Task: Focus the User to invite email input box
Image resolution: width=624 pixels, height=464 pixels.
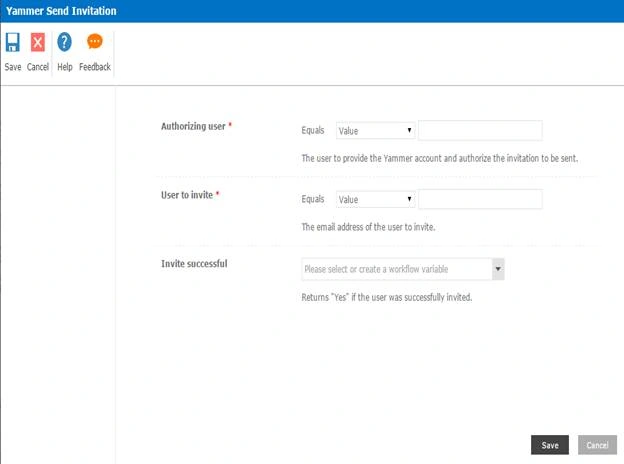Action: [480, 199]
